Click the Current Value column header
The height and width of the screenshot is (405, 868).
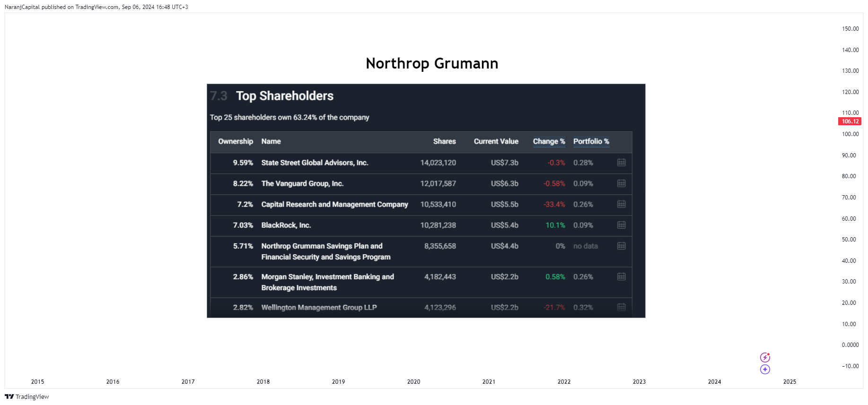[x=496, y=141]
